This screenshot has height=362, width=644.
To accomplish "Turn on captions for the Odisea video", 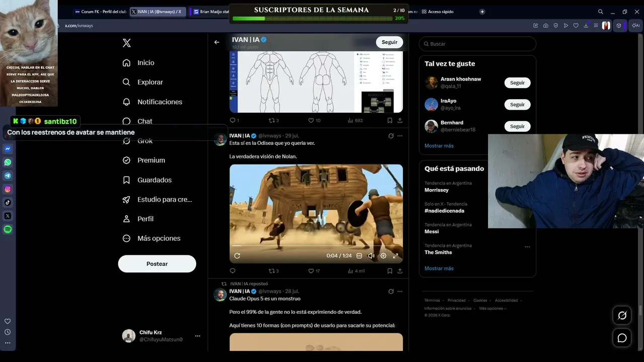I will coord(359,255).
